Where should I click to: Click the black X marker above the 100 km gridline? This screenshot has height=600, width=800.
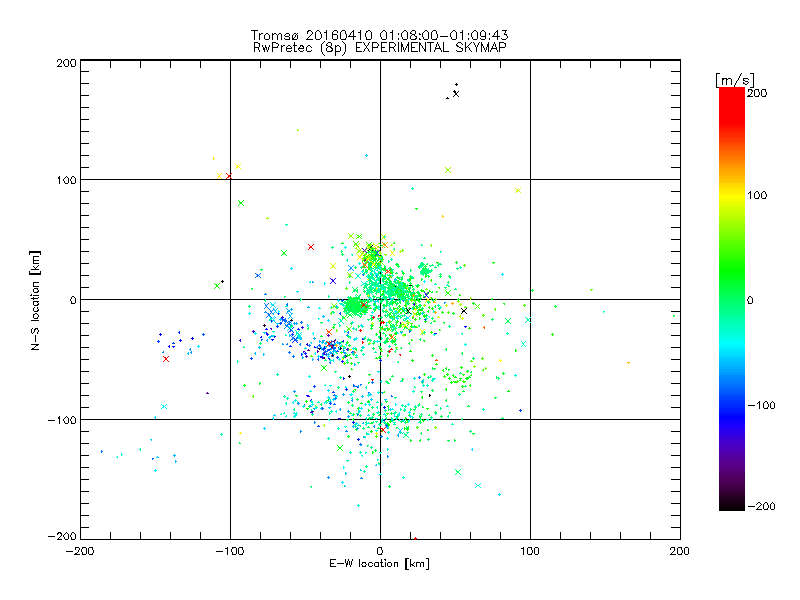point(456,94)
